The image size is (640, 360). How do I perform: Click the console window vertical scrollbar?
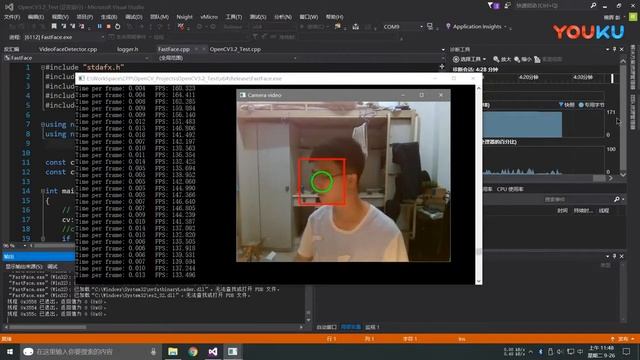[x=478, y=184]
